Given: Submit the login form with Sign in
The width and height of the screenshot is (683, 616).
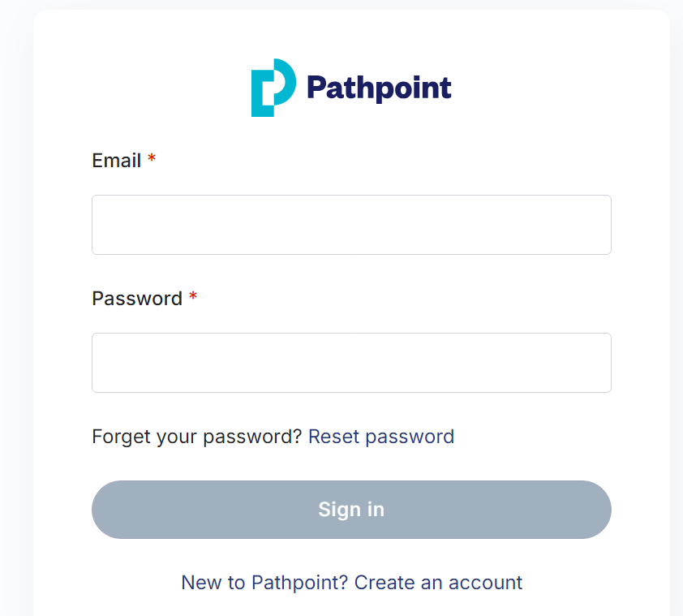Looking at the screenshot, I should pyautogui.click(x=351, y=510).
